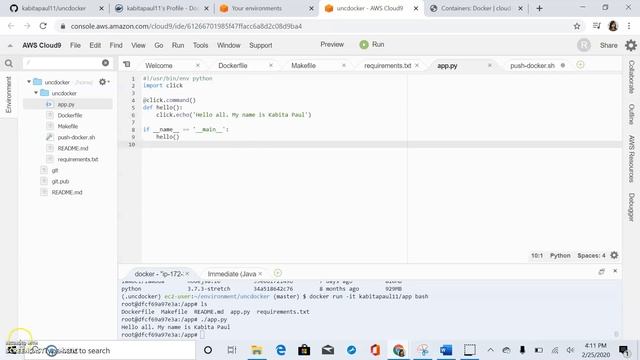640x360 pixels.
Task: Click the user avatar R icon
Action: coord(584,45)
